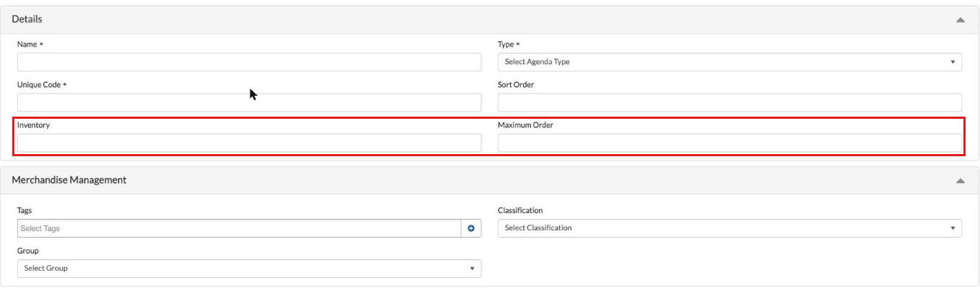
Task: Click the Unique Code label
Action: tap(39, 85)
